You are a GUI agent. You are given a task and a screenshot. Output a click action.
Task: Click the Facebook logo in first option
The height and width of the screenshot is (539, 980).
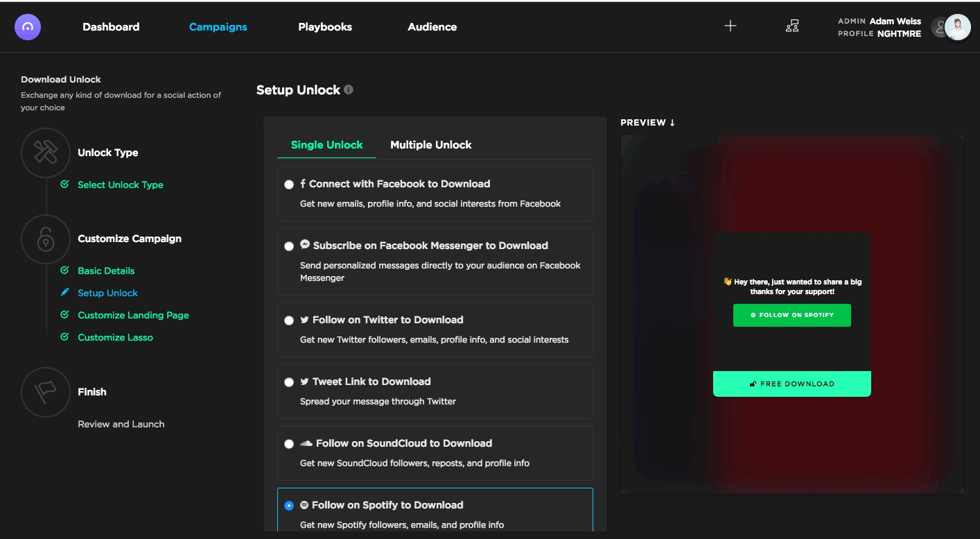(x=303, y=184)
